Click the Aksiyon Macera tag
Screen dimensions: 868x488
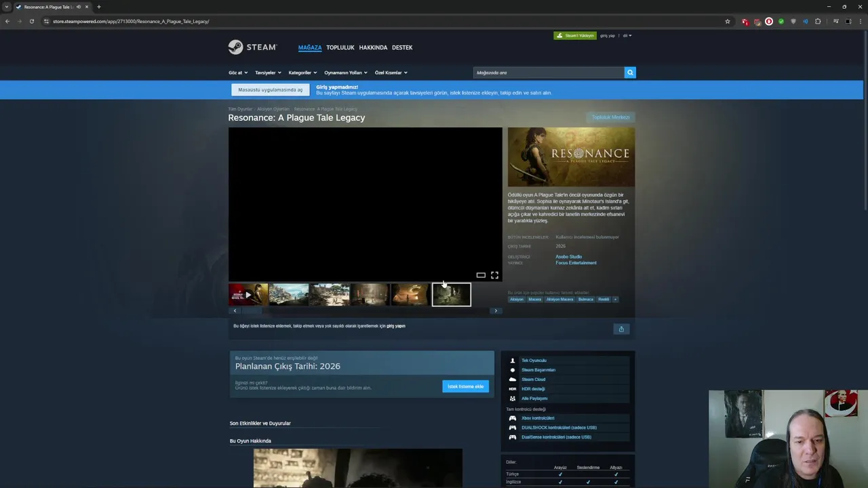(x=560, y=299)
